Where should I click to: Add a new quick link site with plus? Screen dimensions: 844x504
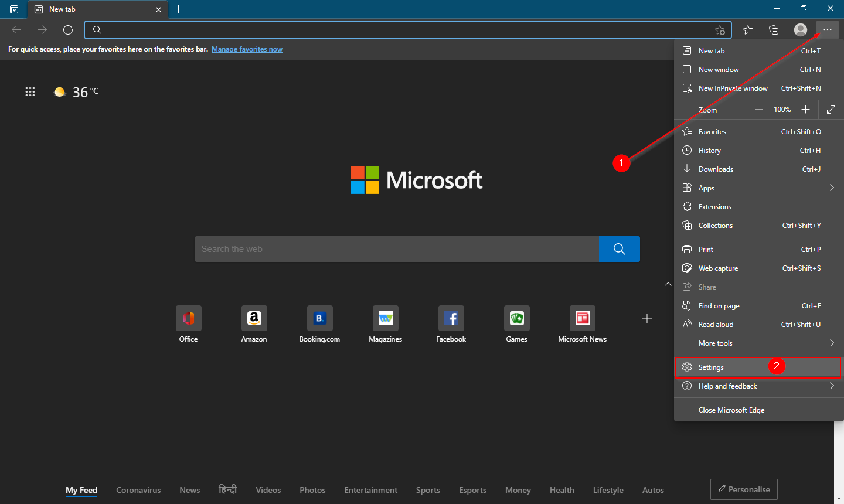pyautogui.click(x=647, y=318)
